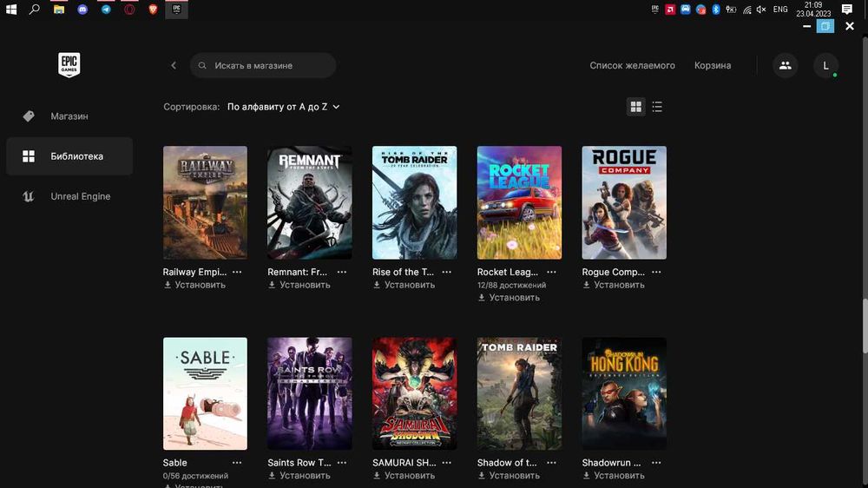Click Rocket League 12/88 достижений text
The height and width of the screenshot is (488, 868).
[x=511, y=285]
